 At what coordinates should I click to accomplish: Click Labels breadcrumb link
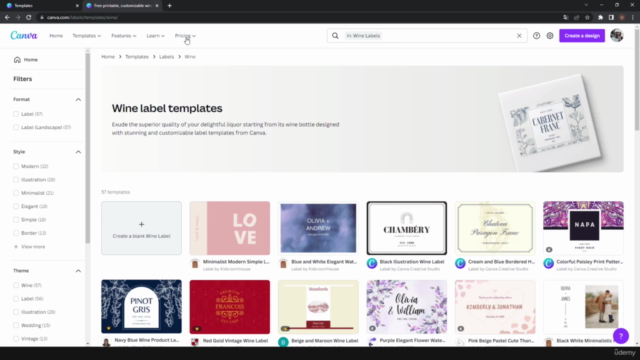point(166,57)
